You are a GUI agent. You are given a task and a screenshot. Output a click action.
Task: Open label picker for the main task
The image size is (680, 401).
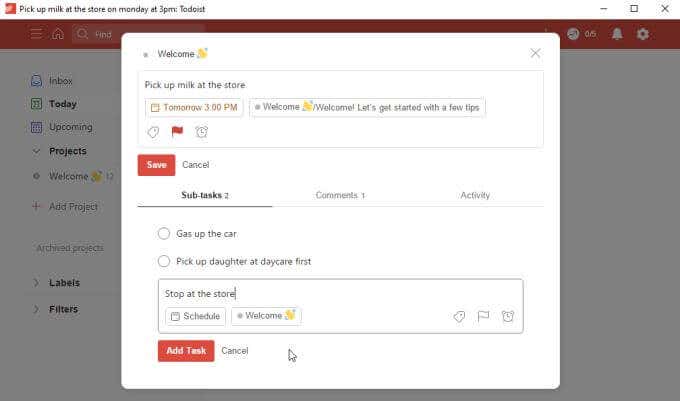153,132
